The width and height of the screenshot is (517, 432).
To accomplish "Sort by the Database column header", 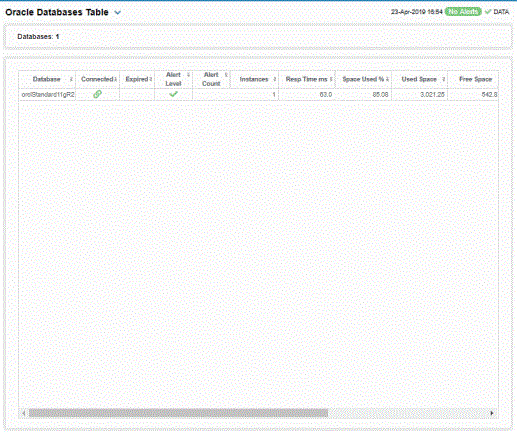I will [47, 79].
